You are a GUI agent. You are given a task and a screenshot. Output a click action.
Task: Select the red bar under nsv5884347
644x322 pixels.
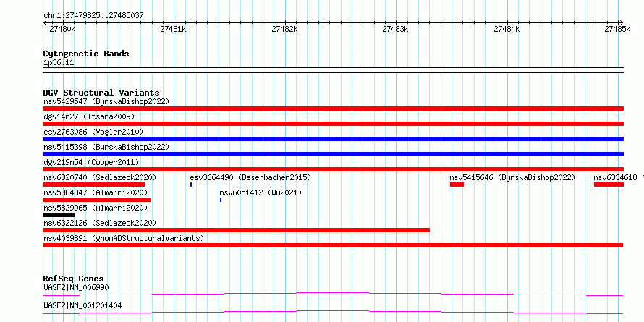(x=96, y=200)
